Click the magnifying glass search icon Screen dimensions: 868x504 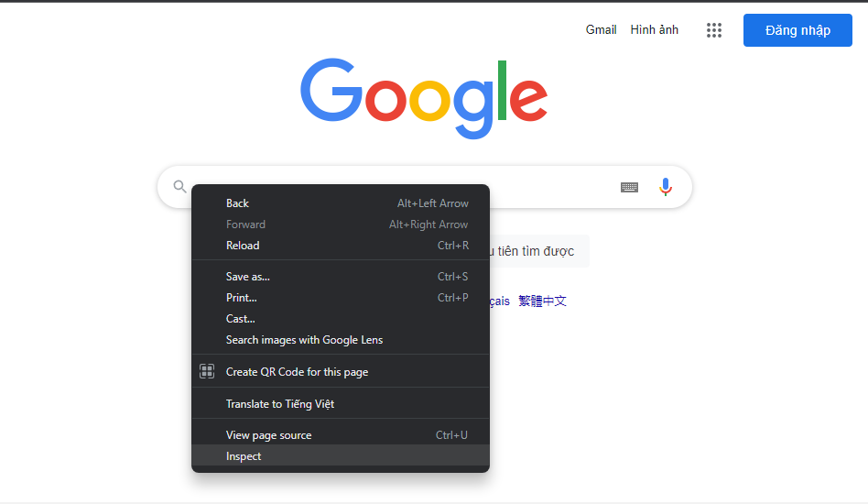point(179,187)
